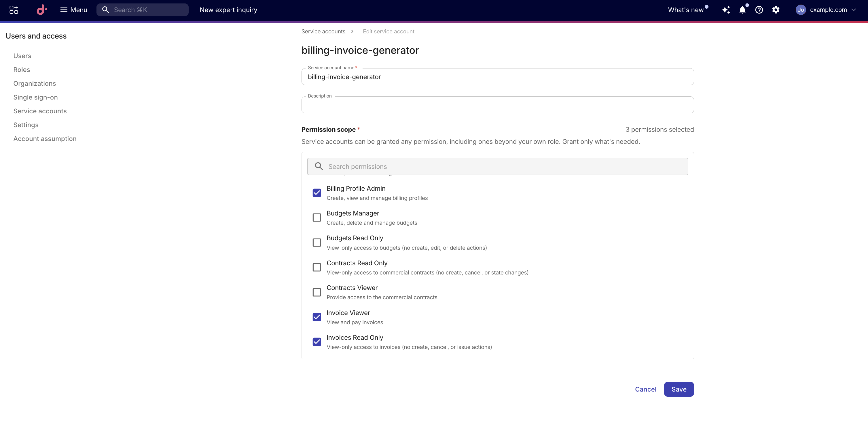The image size is (868, 435).
Task: Open notifications bell
Action: pyautogui.click(x=742, y=10)
